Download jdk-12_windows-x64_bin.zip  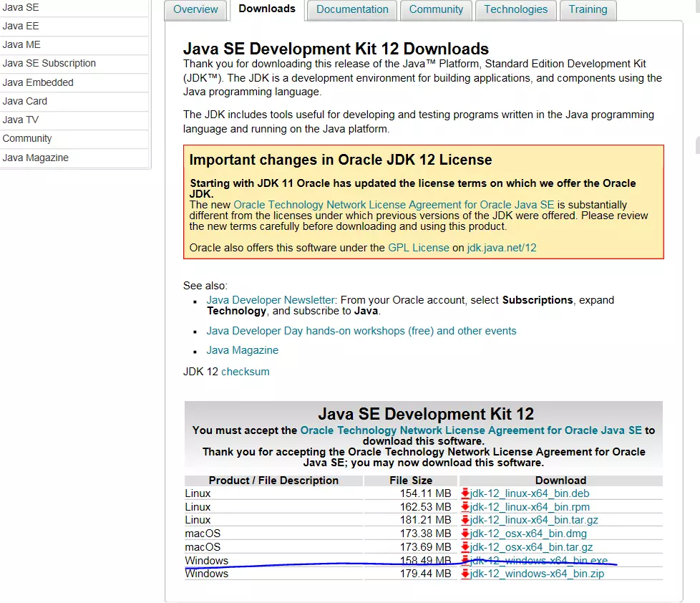(x=537, y=574)
